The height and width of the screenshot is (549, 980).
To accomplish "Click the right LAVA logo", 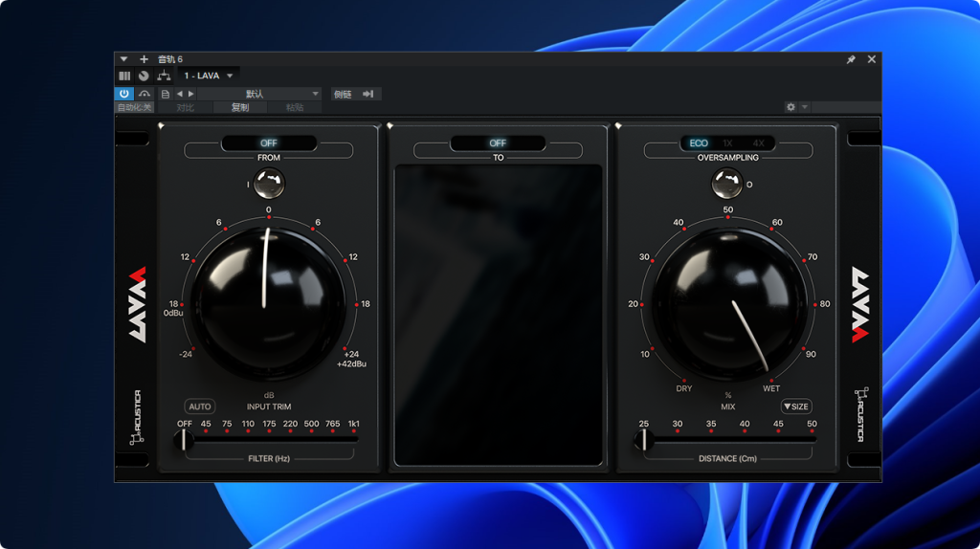I will [x=860, y=305].
